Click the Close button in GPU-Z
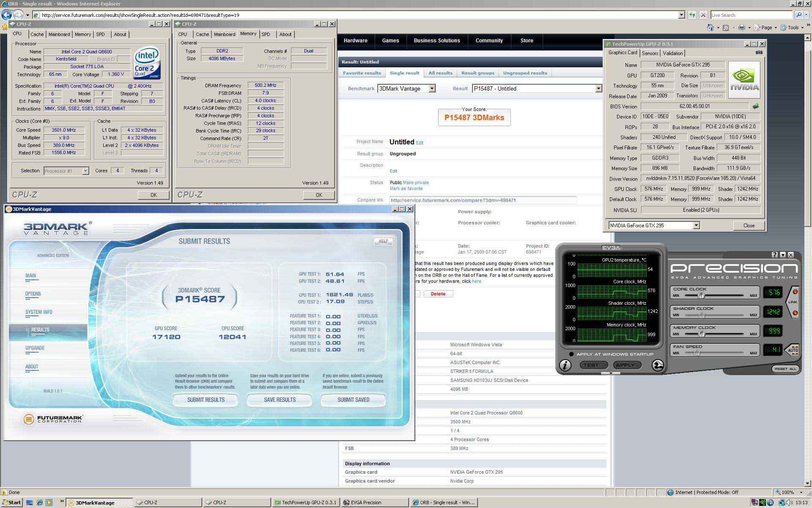 click(x=749, y=226)
